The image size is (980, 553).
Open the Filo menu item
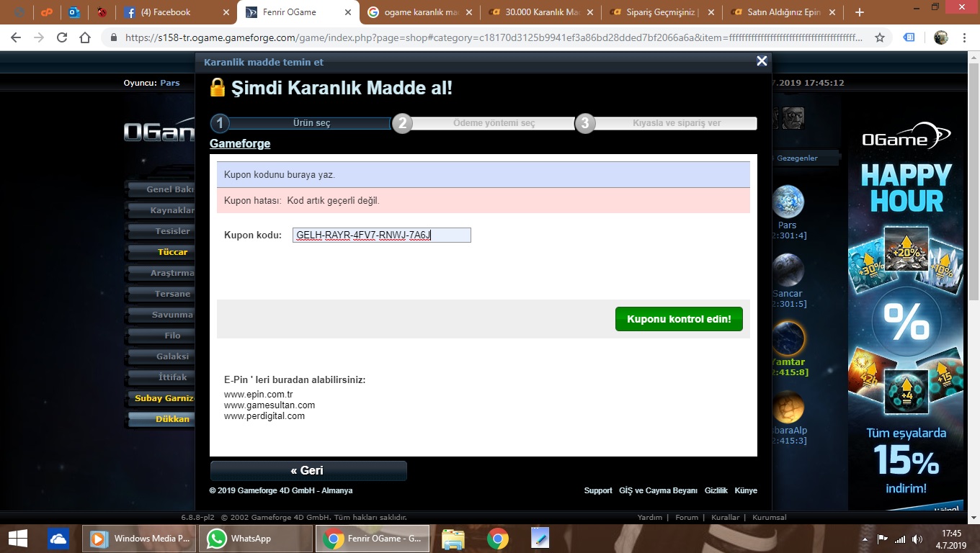pyautogui.click(x=160, y=336)
